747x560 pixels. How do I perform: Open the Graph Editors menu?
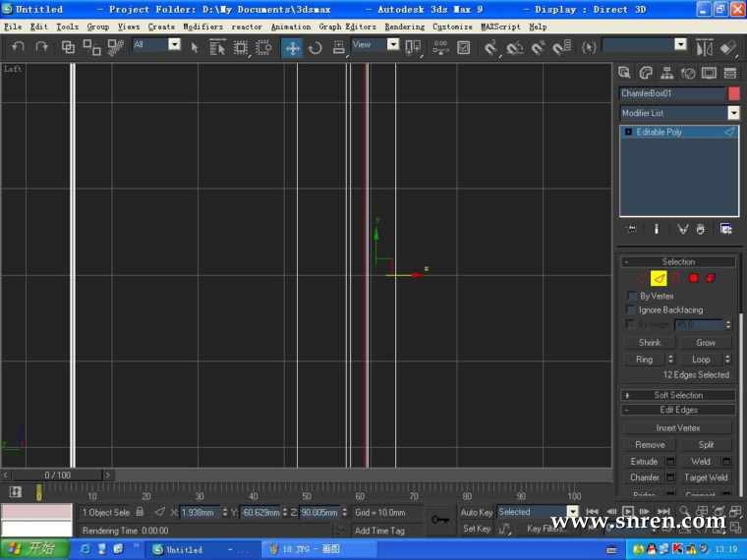point(347,27)
